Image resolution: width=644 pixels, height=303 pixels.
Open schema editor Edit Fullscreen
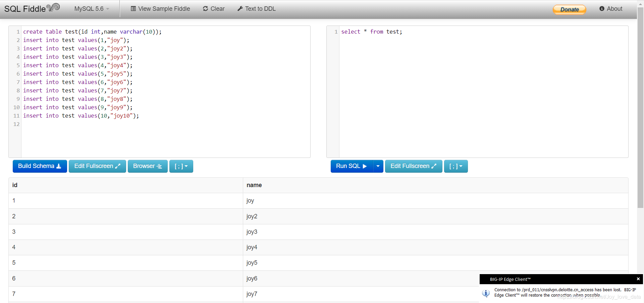[97, 166]
